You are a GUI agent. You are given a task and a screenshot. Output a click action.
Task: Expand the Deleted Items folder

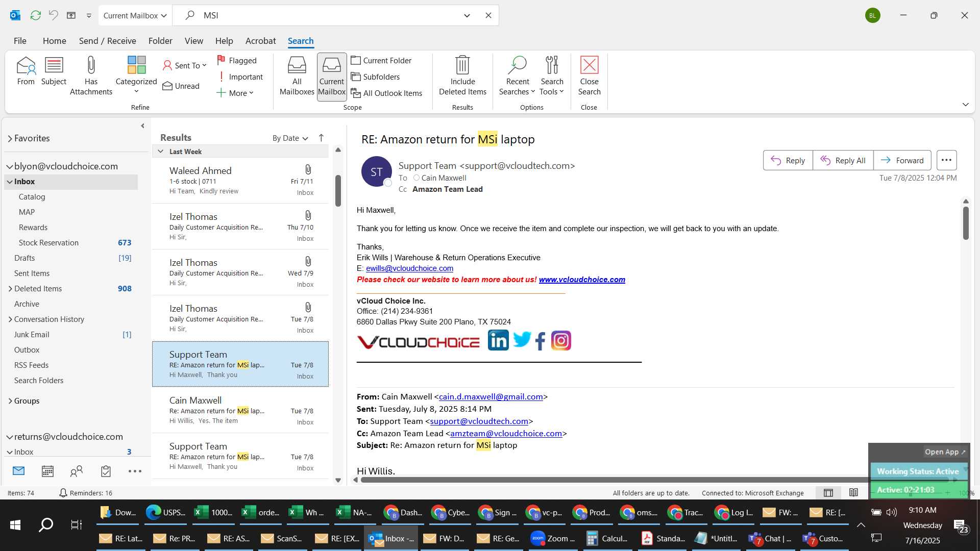pos(10,289)
